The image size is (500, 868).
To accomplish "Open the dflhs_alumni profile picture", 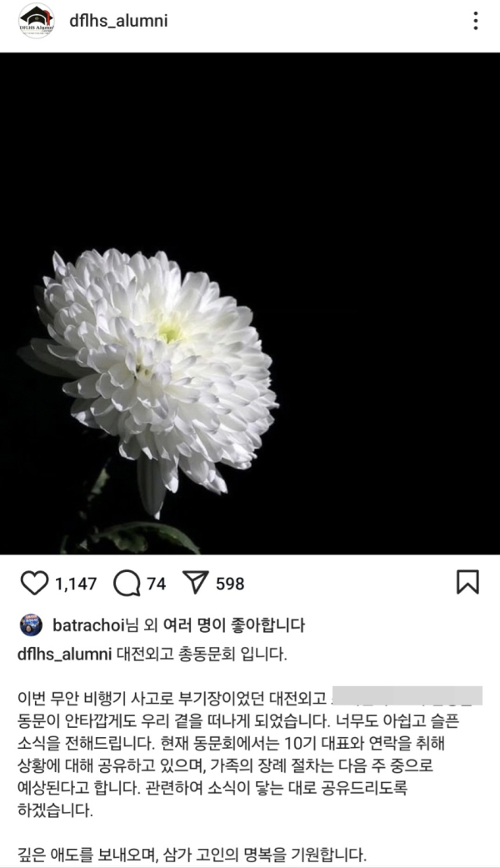I will (37, 21).
